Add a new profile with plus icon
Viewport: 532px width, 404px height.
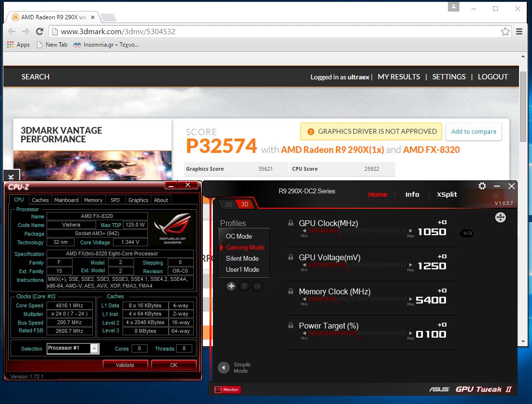tap(231, 286)
